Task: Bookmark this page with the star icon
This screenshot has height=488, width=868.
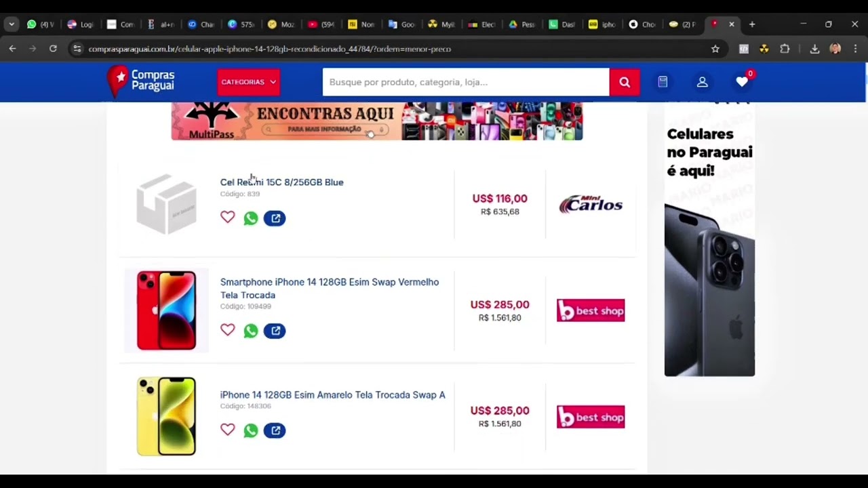Action: pos(715,49)
